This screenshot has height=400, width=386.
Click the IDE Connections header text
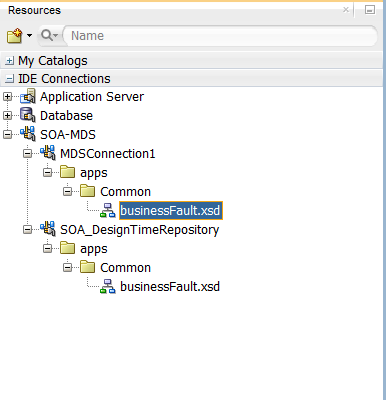click(64, 79)
